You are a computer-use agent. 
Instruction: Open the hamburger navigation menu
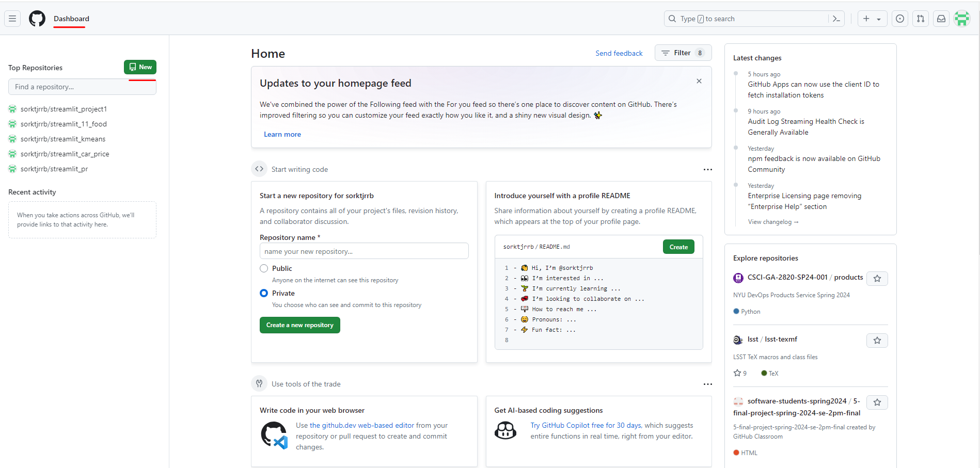click(12, 19)
